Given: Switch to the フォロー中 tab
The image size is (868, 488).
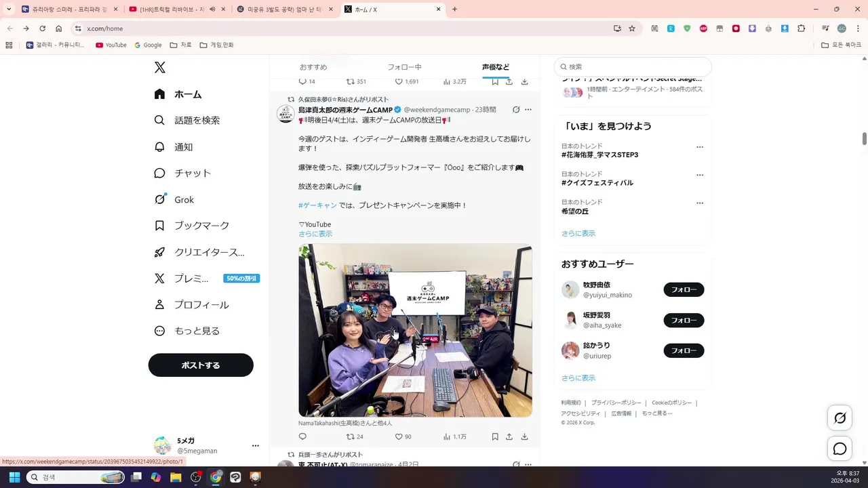Looking at the screenshot, I should point(404,67).
